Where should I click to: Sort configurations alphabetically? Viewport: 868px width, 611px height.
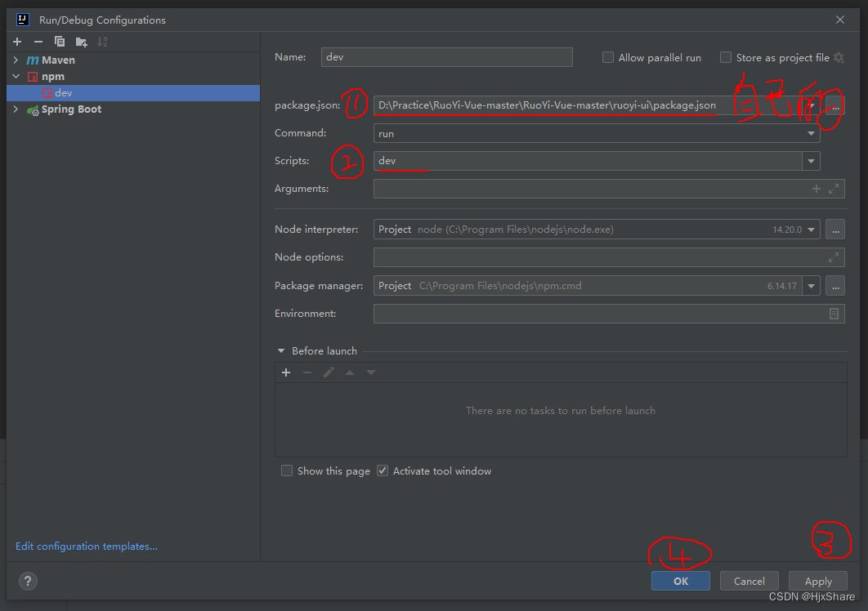pos(102,41)
